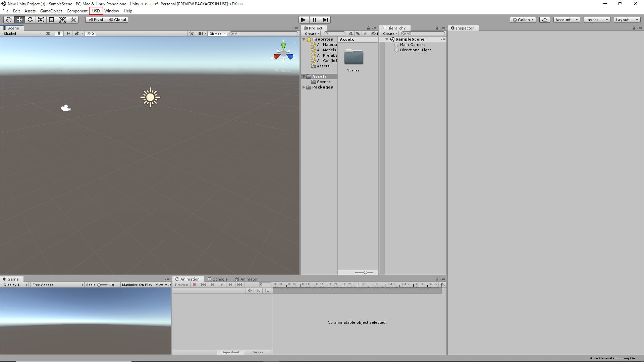The image size is (644, 362).
Task: Select the combined Transform tool
Action: tap(62, 20)
